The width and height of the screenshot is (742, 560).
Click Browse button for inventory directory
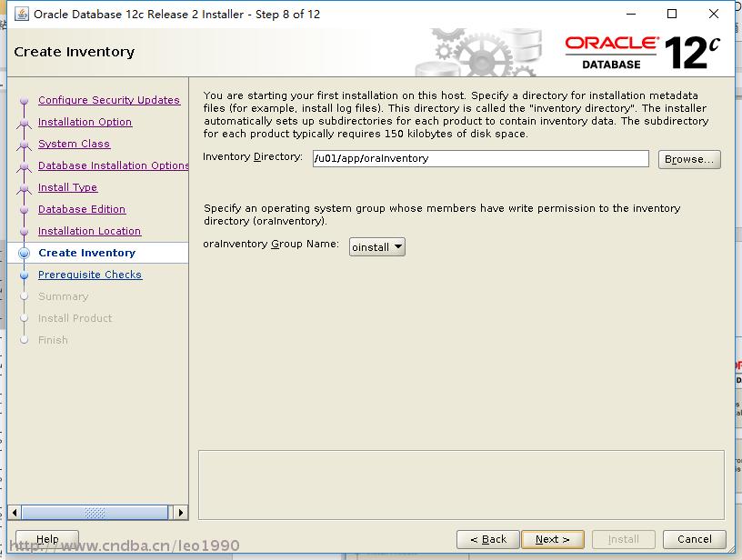689,159
